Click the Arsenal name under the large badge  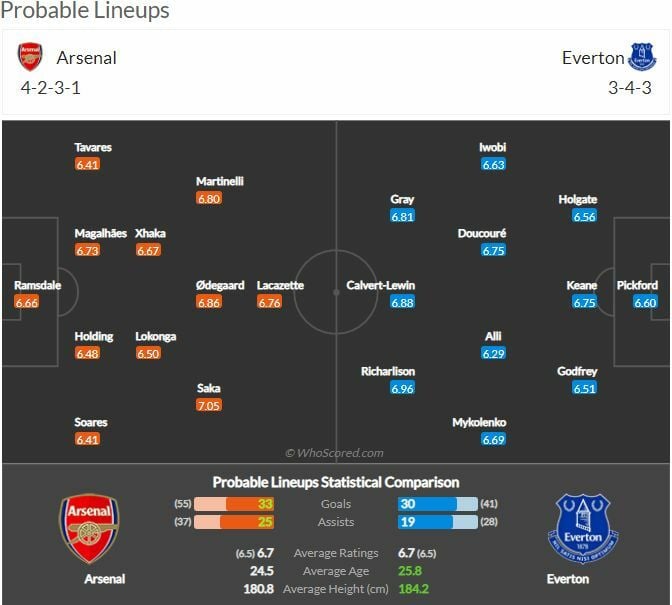(x=104, y=579)
